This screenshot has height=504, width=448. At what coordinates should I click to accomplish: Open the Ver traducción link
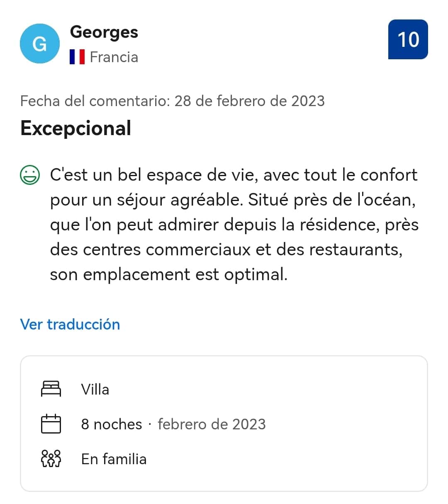coord(70,324)
